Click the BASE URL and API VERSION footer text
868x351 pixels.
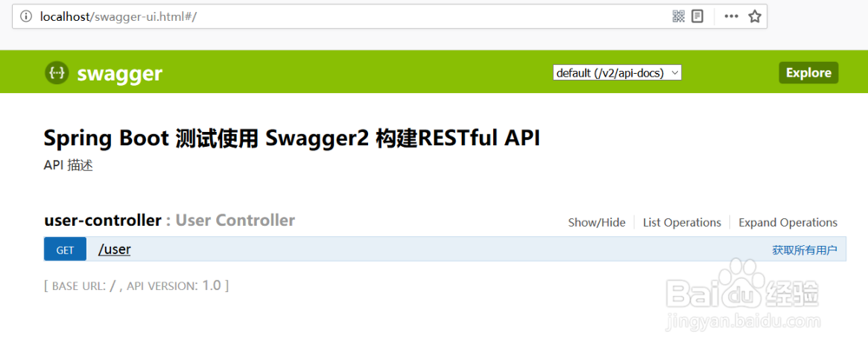click(x=136, y=286)
